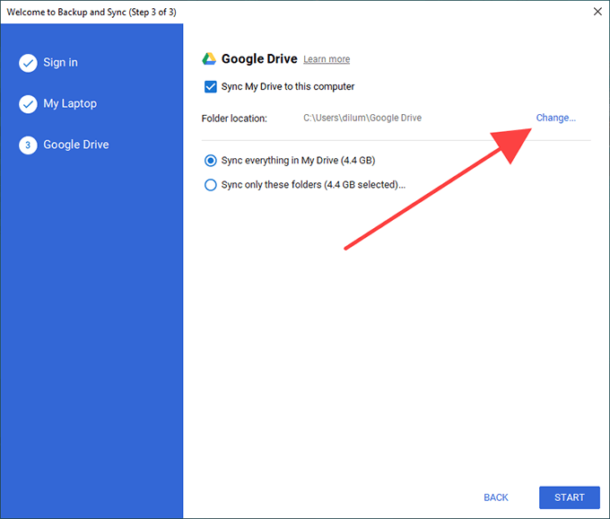Image resolution: width=610 pixels, height=519 pixels.
Task: Open the Learn more link
Action: coord(326,60)
